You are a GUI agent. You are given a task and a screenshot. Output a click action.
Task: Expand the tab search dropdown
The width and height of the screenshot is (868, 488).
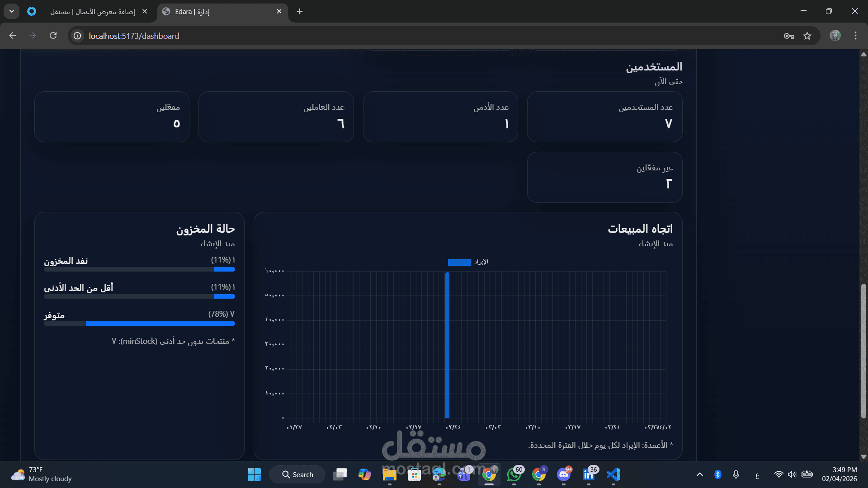[12, 11]
